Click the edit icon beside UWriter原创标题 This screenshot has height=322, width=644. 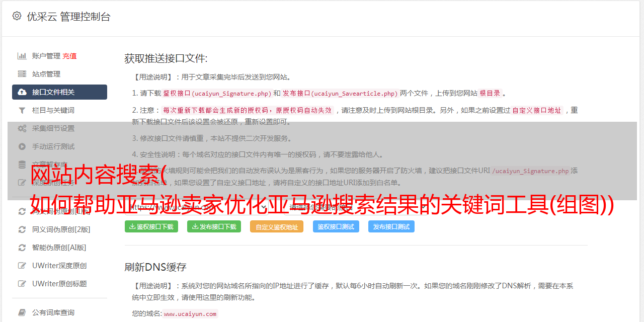(x=22, y=284)
